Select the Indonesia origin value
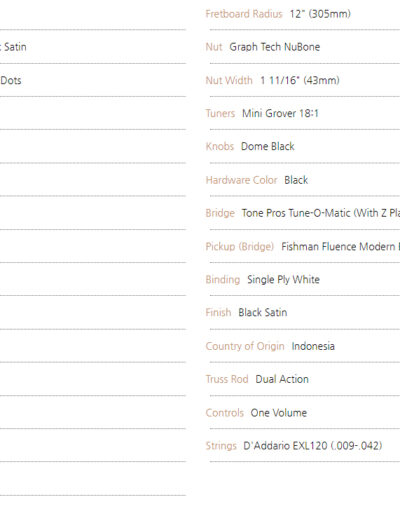 [313, 346]
